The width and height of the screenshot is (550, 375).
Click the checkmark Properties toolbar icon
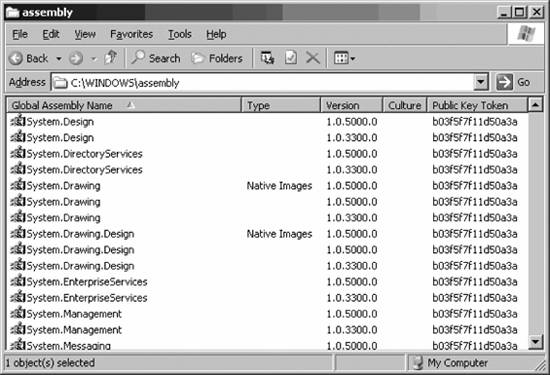(x=290, y=58)
